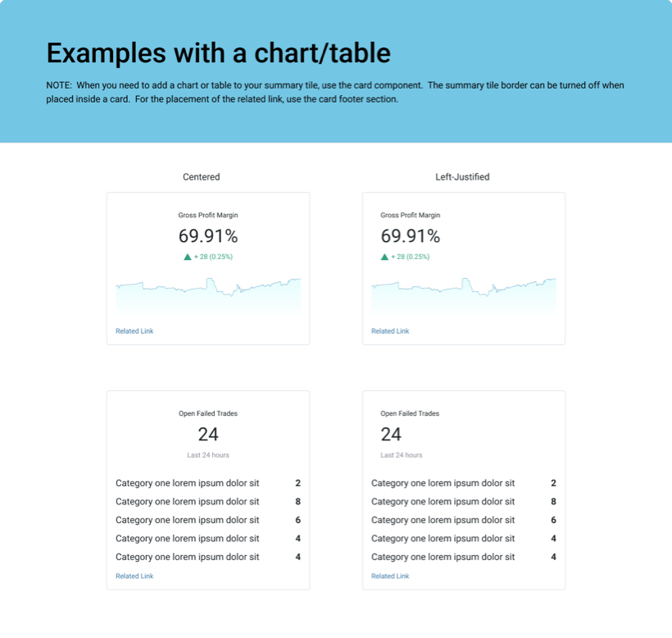Click the green up-triangle in the Left-Justified profit card

point(384,257)
